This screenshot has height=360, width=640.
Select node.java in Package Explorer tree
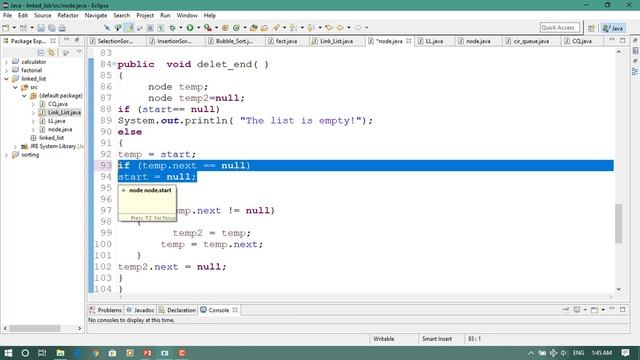(60, 129)
